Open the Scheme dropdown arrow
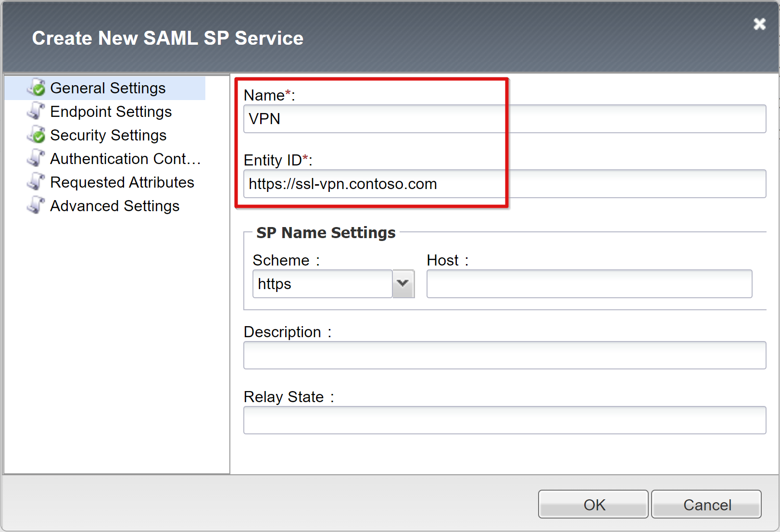Image resolution: width=780 pixels, height=532 pixels. [x=403, y=284]
